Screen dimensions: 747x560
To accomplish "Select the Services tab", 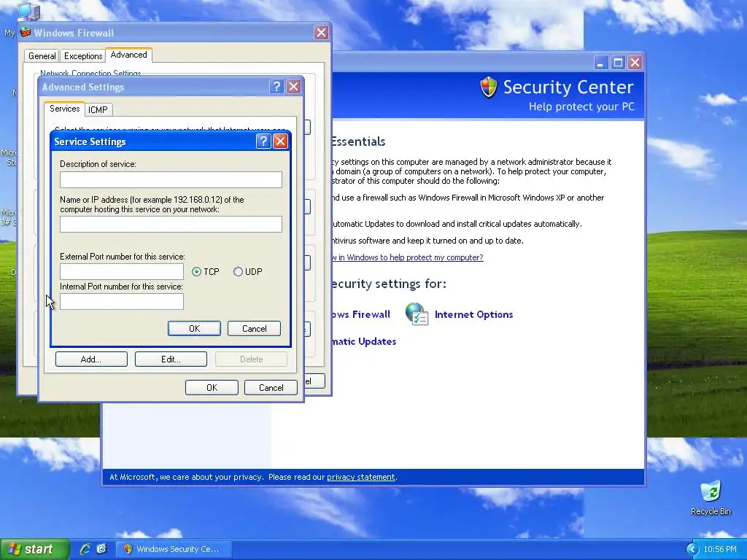I will [x=64, y=109].
